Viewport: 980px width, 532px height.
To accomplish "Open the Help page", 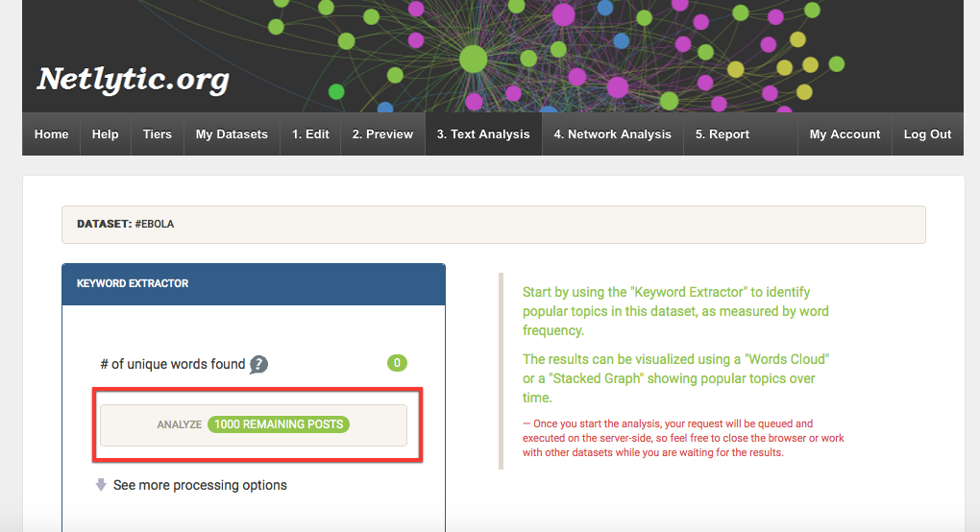I will coord(105,134).
